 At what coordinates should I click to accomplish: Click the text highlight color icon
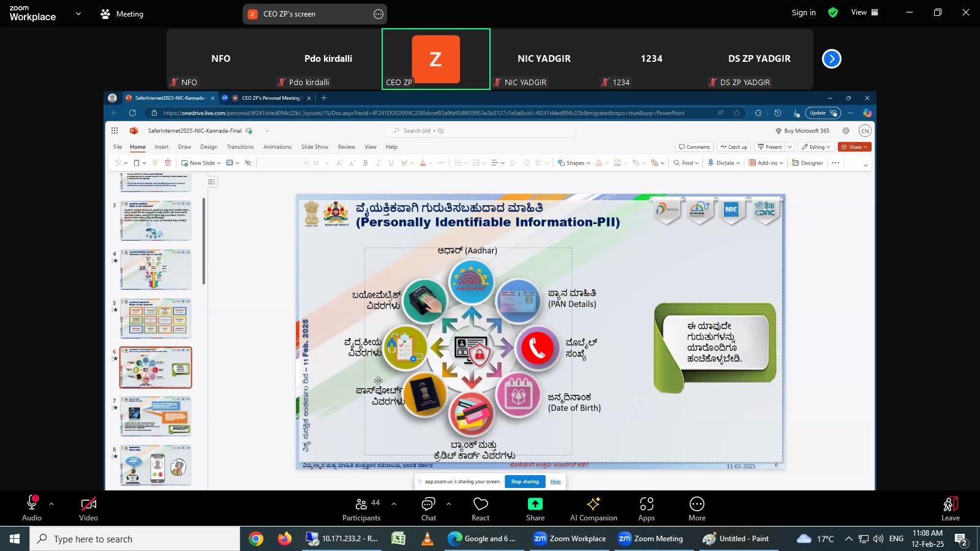coord(404,163)
